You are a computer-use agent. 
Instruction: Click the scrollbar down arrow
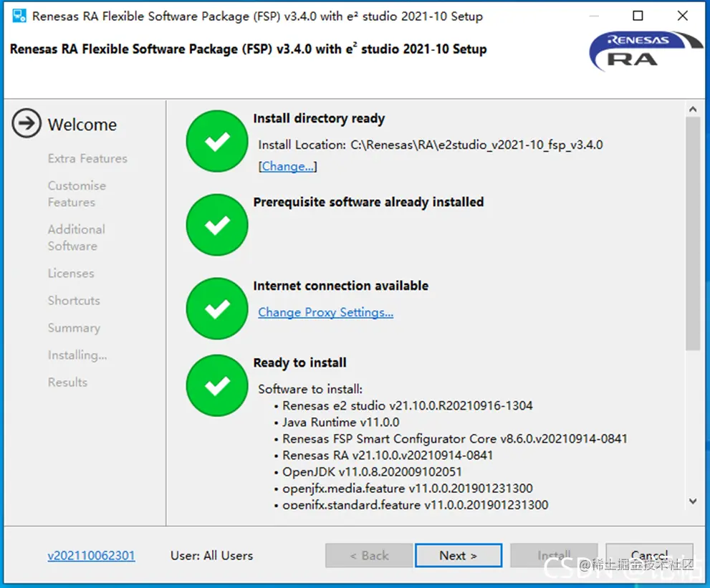click(x=693, y=501)
